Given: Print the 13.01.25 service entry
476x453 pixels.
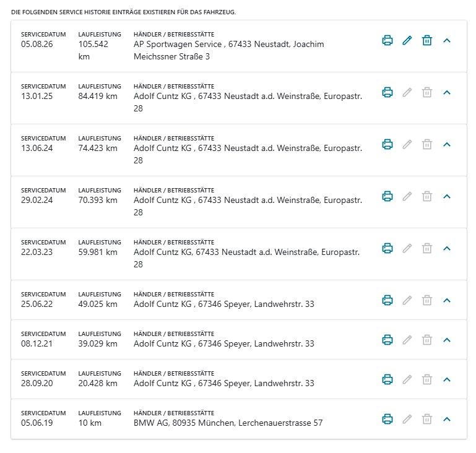Looking at the screenshot, I should (387, 92).
